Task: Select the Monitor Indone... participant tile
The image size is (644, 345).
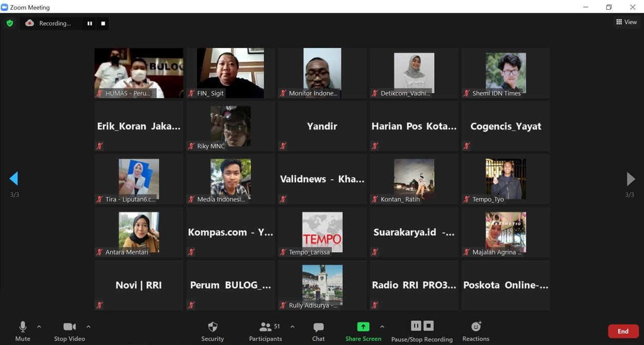Action: (x=322, y=73)
